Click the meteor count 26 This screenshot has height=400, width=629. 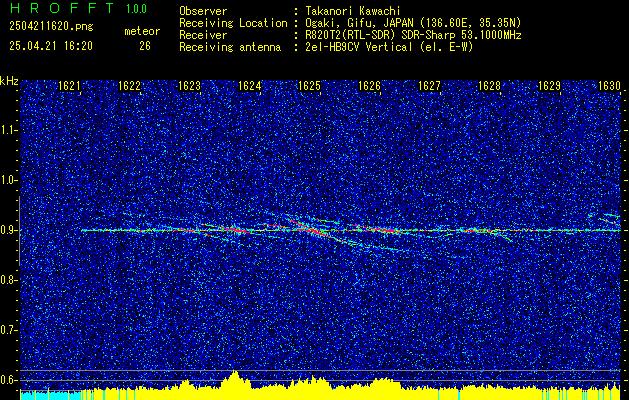(x=145, y=46)
